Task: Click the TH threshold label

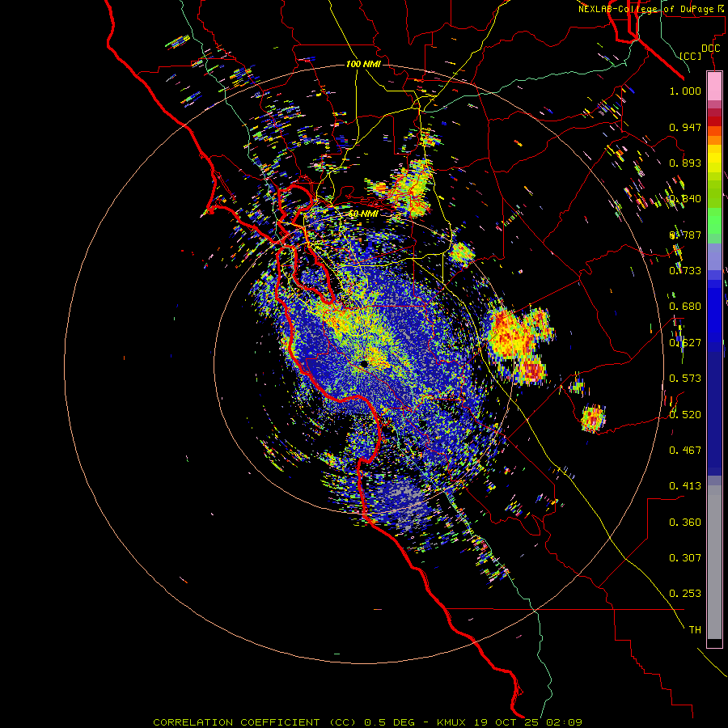Action: pos(695,630)
